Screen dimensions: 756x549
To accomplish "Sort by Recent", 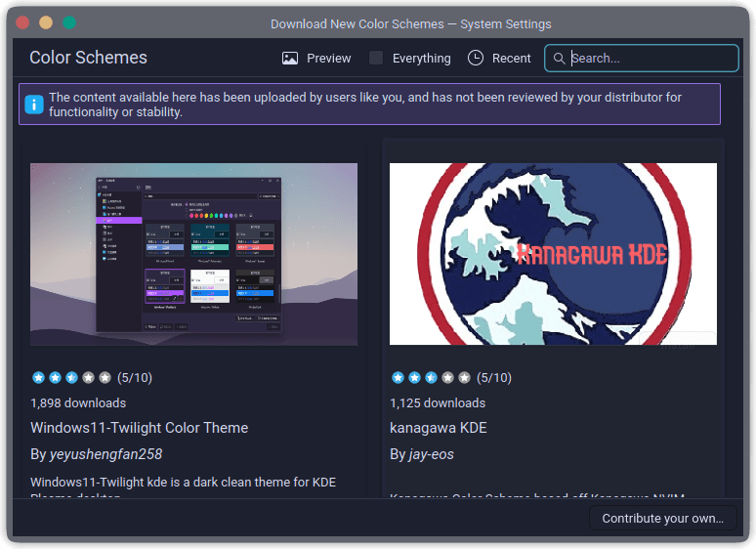I will [499, 59].
